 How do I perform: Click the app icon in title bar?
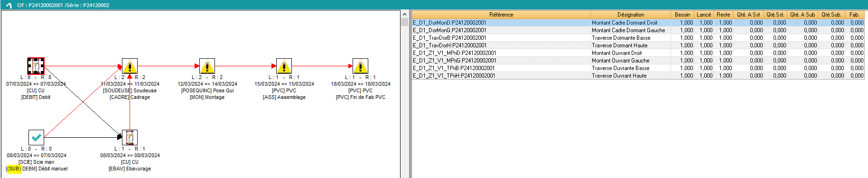9,5
